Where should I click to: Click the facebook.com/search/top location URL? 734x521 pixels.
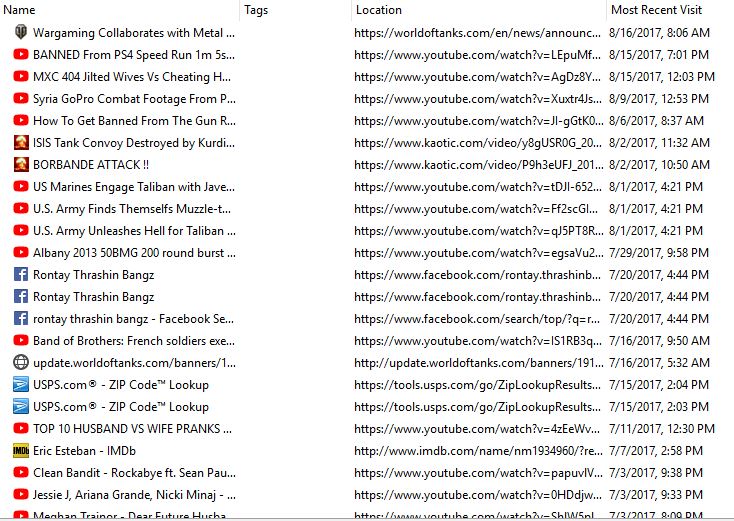[x=477, y=319]
